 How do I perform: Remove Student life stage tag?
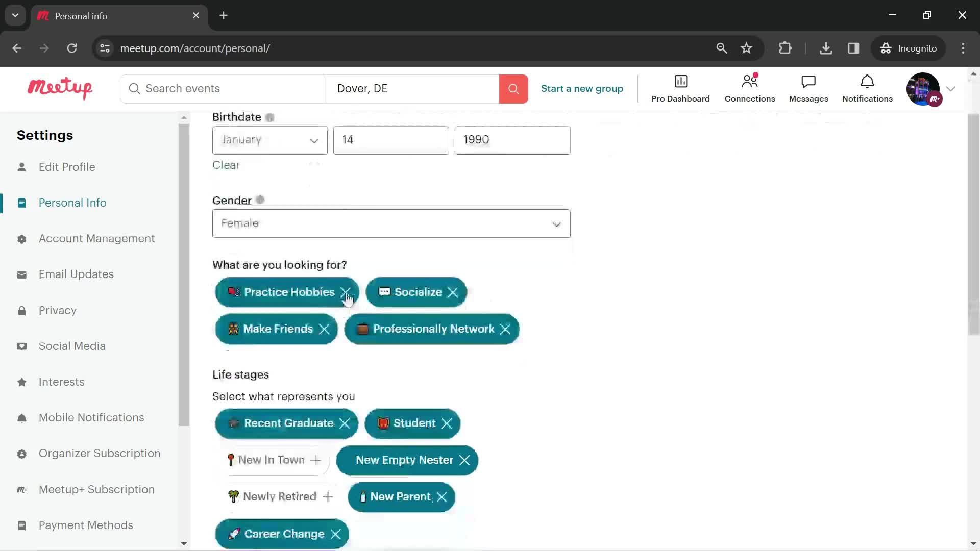pos(448,422)
